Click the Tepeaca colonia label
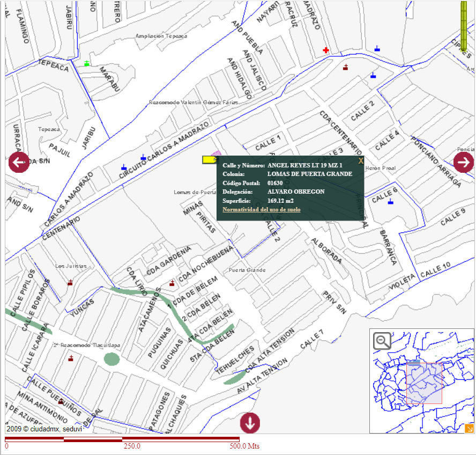476x455 pixels. (x=49, y=129)
